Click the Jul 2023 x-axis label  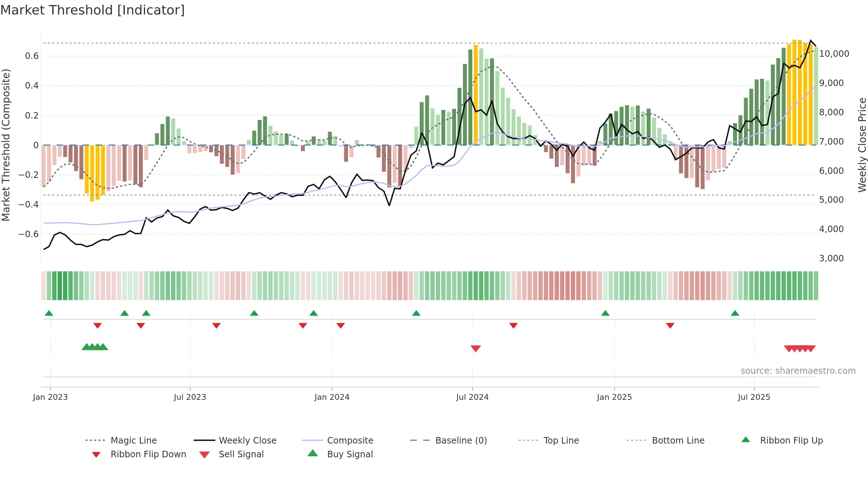tap(190, 397)
